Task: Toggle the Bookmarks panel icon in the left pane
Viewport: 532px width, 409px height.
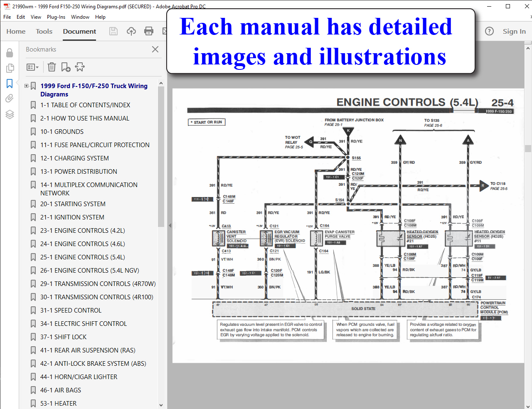Action: [10, 84]
